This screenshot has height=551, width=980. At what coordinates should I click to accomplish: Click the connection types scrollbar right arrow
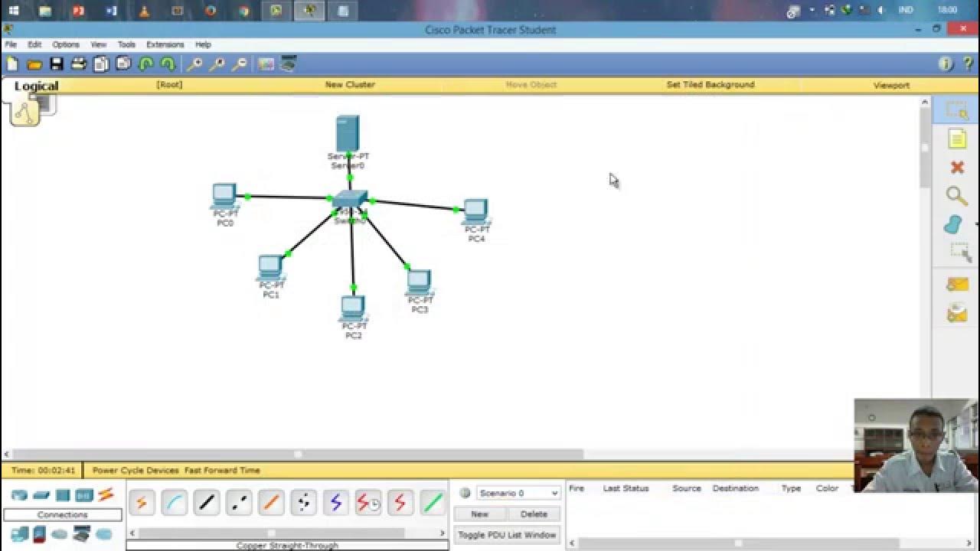442,533
